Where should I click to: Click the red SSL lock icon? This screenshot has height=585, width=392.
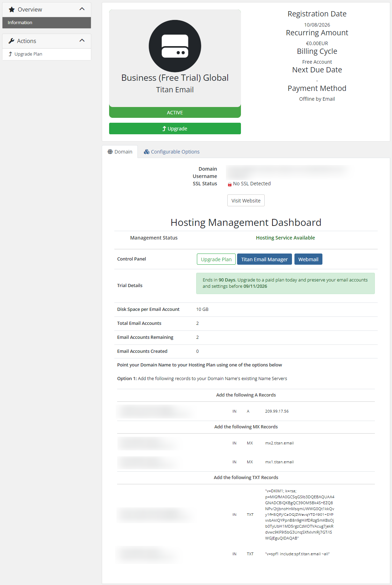click(x=230, y=184)
